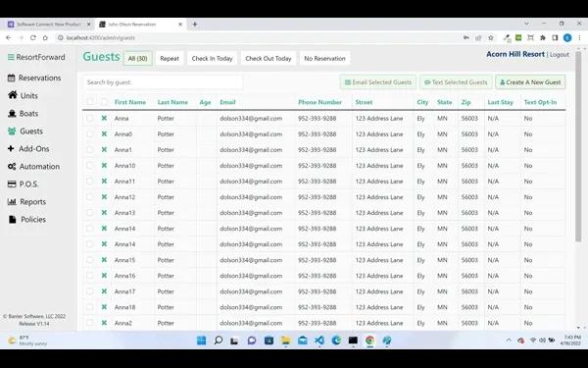Open the Chrome extensions puzzle icon
The width and height of the screenshot is (588, 368).
pos(543,37)
